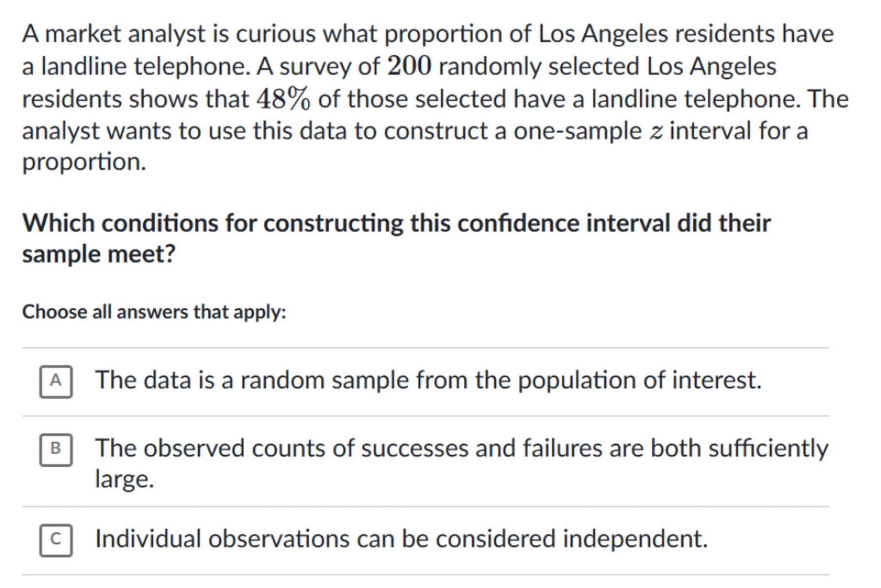Click the word 'proportion.' ending the passage
Screen dimensions: 881x588
coord(84,162)
